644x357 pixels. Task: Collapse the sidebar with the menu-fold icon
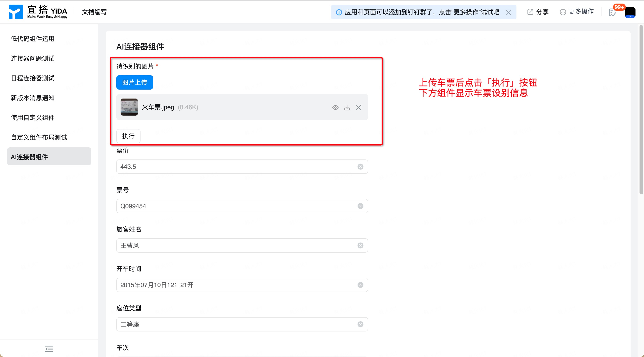coord(49,348)
